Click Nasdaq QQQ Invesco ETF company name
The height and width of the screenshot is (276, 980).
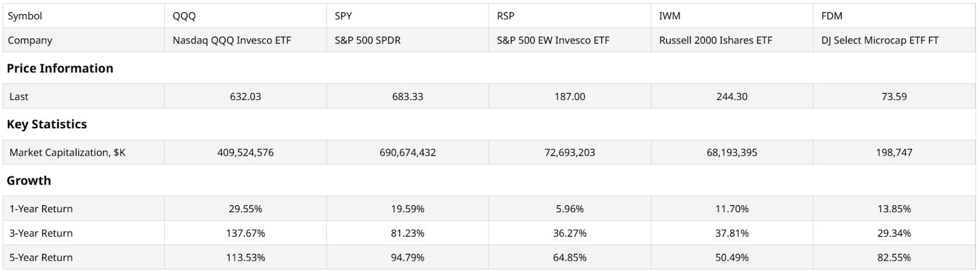(232, 40)
